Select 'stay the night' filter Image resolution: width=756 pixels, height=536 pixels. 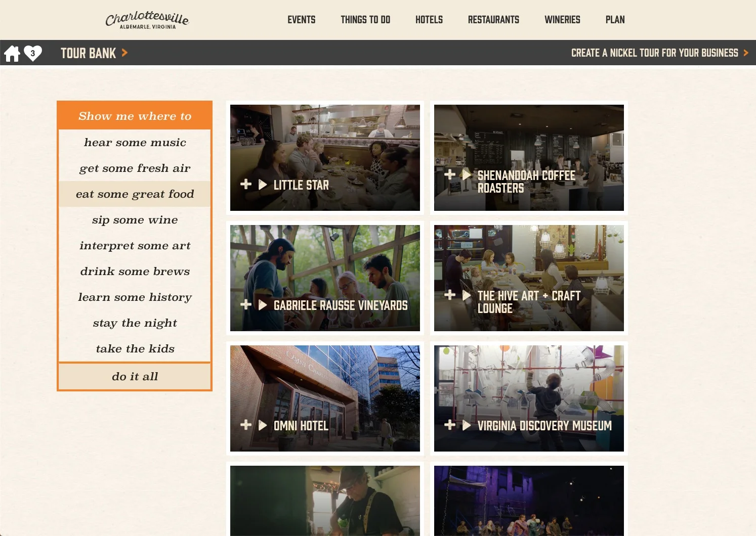pos(135,323)
